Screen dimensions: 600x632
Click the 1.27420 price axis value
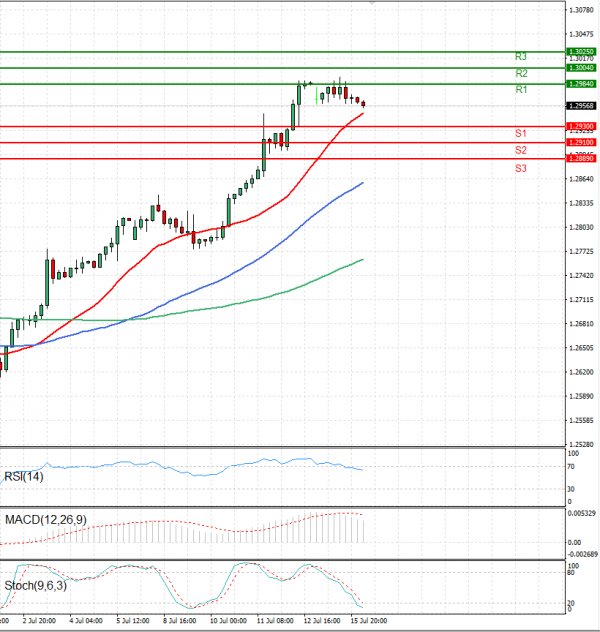581,276
